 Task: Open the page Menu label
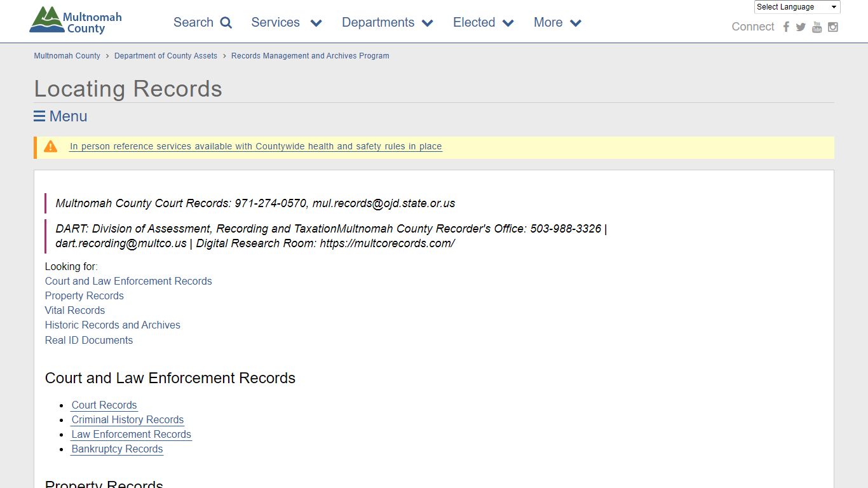point(68,116)
